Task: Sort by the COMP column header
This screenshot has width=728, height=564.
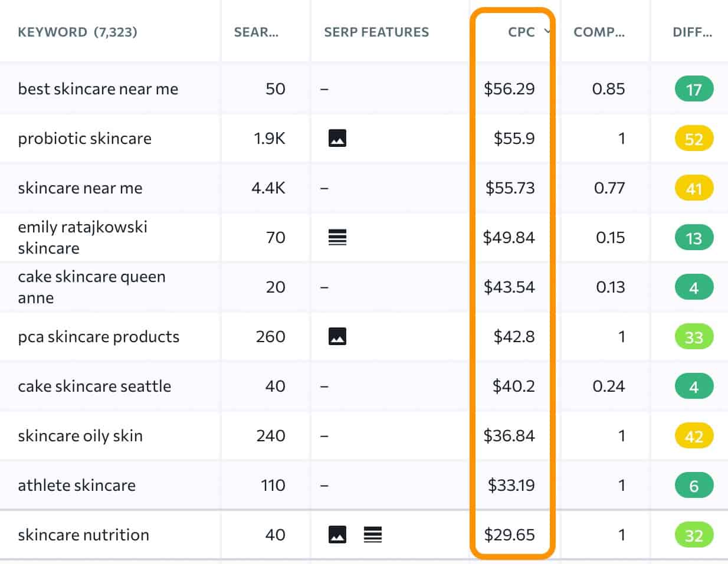Action: [599, 32]
